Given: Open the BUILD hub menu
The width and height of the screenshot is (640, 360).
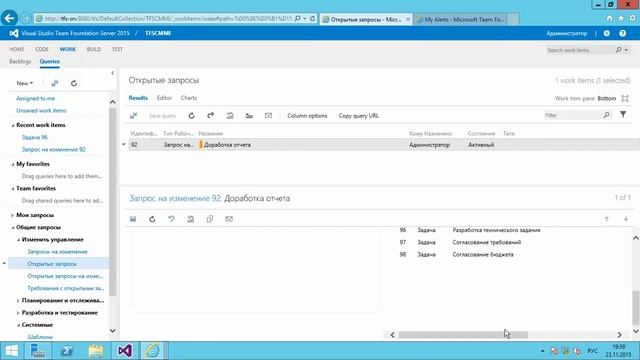Looking at the screenshot, I should point(93,49).
